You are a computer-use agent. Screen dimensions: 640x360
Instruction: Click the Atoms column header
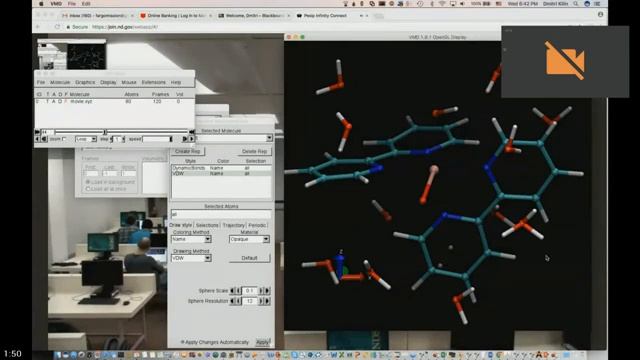tap(131, 94)
